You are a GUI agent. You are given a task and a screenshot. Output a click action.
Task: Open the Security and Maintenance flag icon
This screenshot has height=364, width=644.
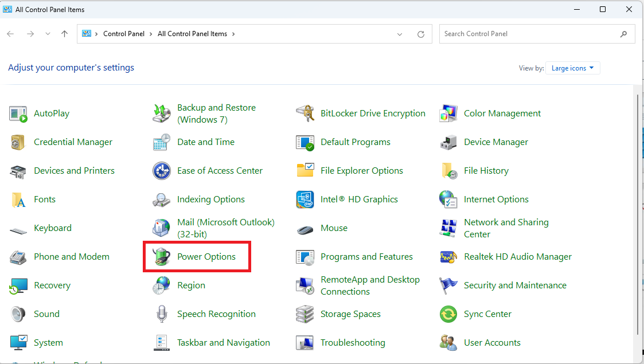coord(448,285)
